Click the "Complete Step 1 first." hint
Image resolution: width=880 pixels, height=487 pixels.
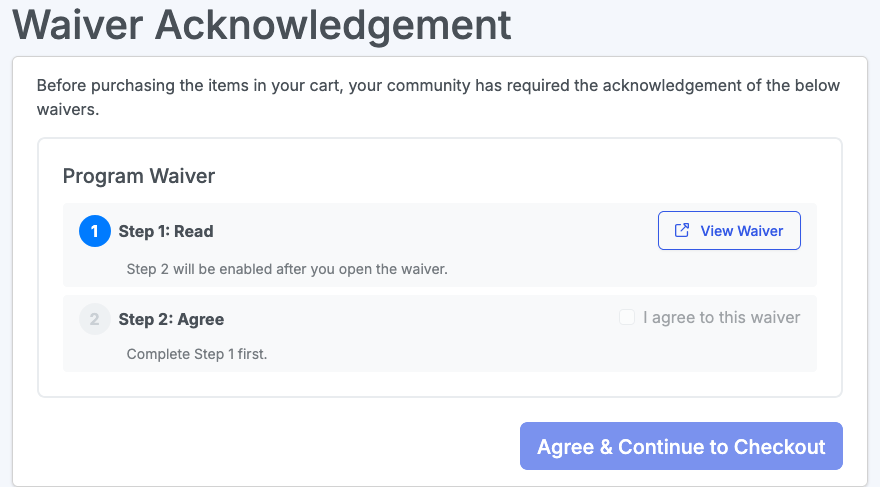pos(198,354)
